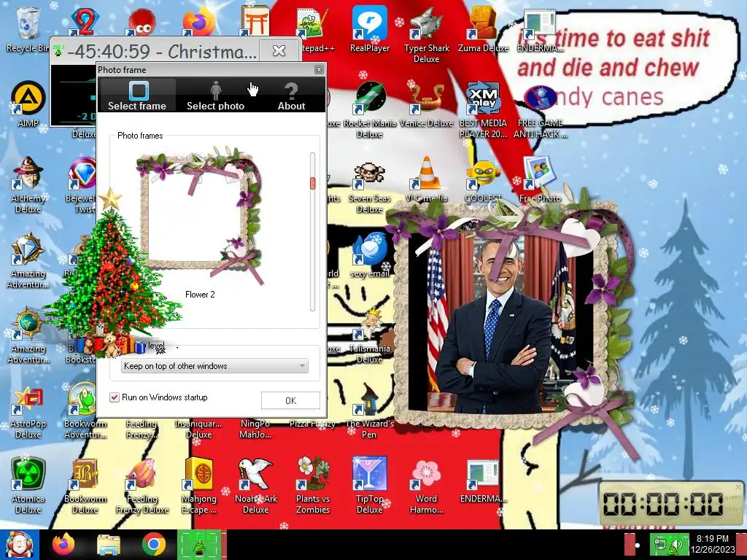Open Bookworm Deluxe shortcut
Screen dimensions: 747x560
[85, 486]
